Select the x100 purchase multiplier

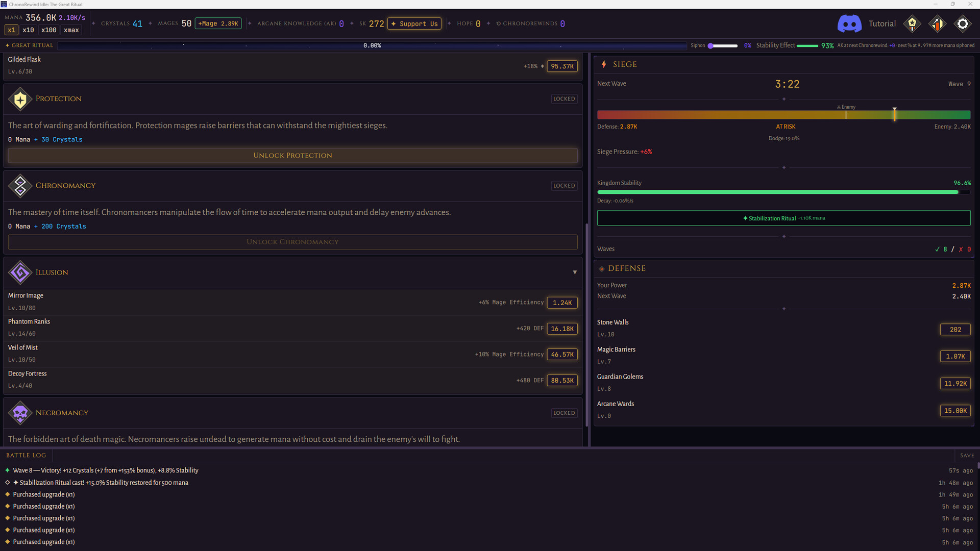[48, 30]
